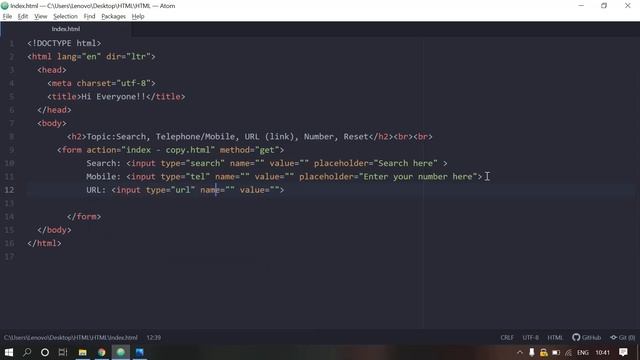This screenshot has width=640, height=360.
Task: Open the File menu
Action: [x=7, y=16]
